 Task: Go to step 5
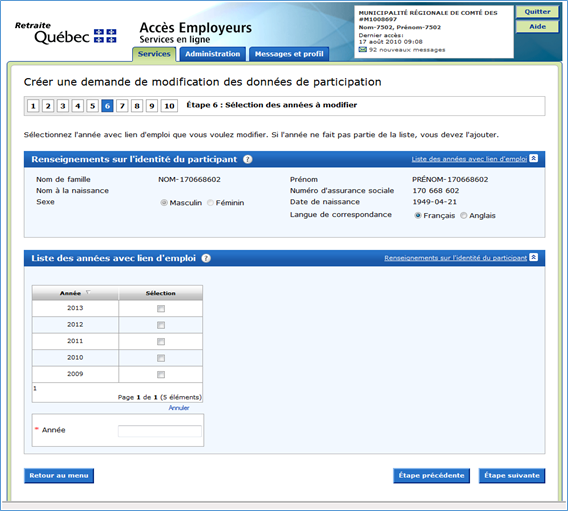pyautogui.click(x=92, y=106)
